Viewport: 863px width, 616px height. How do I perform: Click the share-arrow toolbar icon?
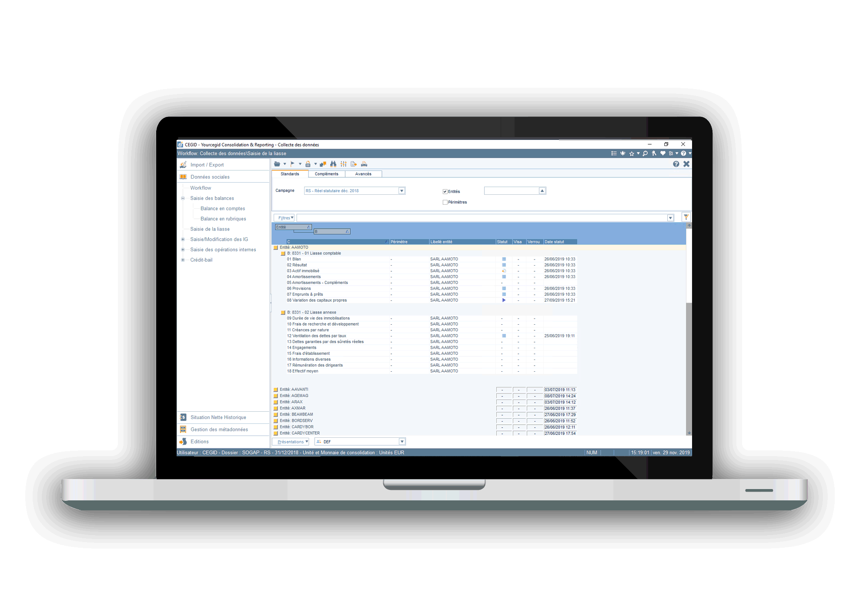[323, 164]
